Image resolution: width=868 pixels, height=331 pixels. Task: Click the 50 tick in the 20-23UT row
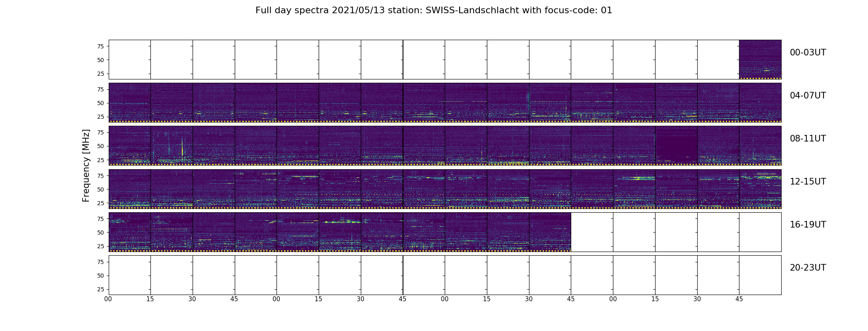click(x=100, y=275)
